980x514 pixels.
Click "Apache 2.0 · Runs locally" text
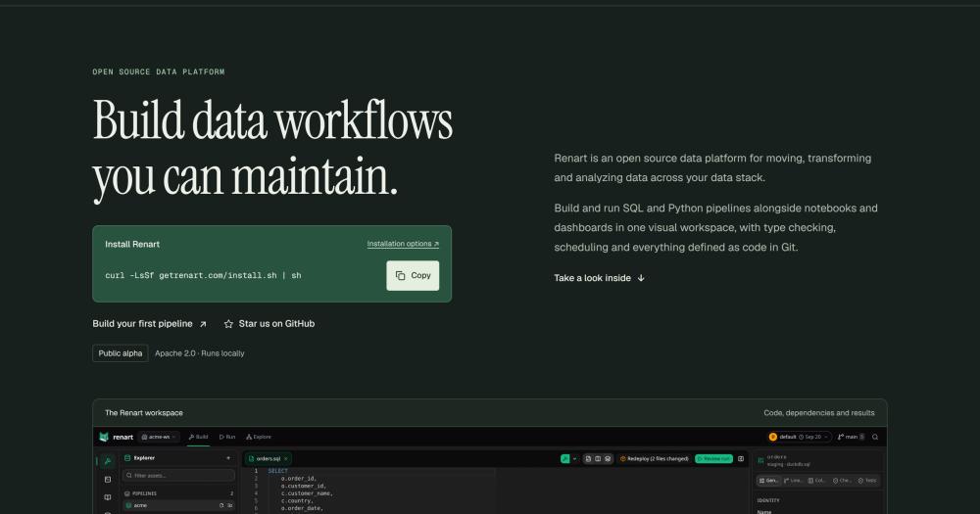tap(199, 352)
